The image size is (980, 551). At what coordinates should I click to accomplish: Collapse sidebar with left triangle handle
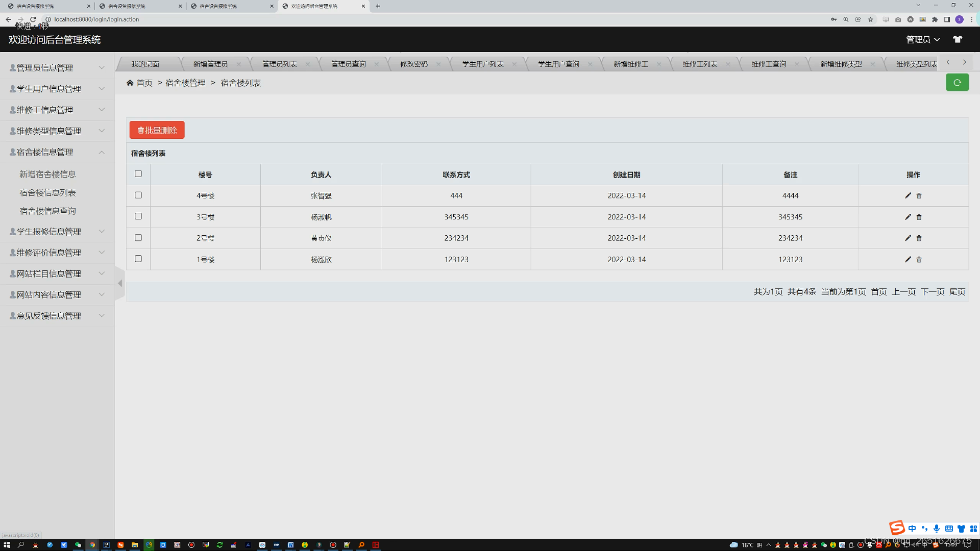(x=120, y=283)
